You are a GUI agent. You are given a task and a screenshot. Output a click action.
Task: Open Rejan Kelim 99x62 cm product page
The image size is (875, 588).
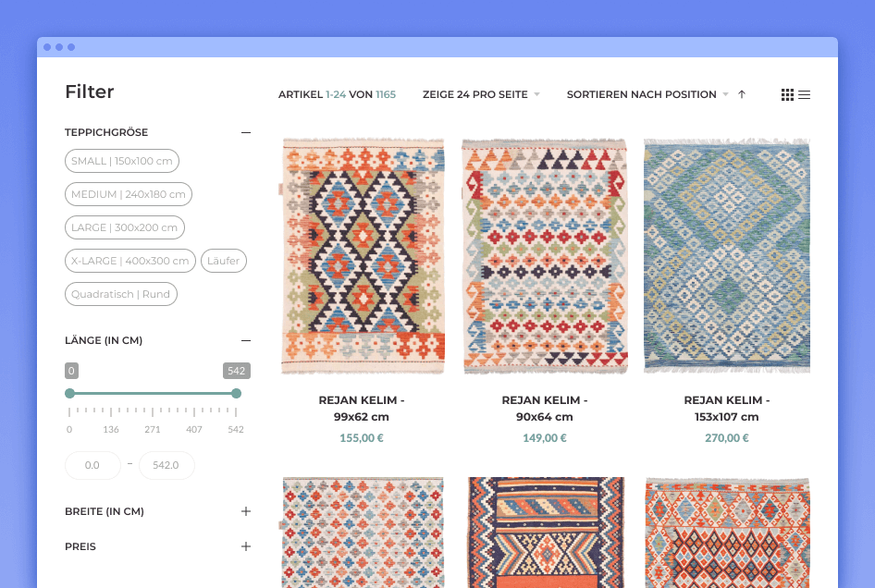(x=361, y=408)
